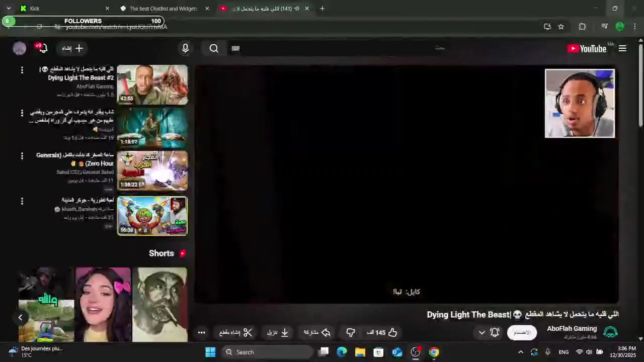This screenshot has width=644, height=362.
Task: Click the ENG language indicator
Action: tap(563, 352)
